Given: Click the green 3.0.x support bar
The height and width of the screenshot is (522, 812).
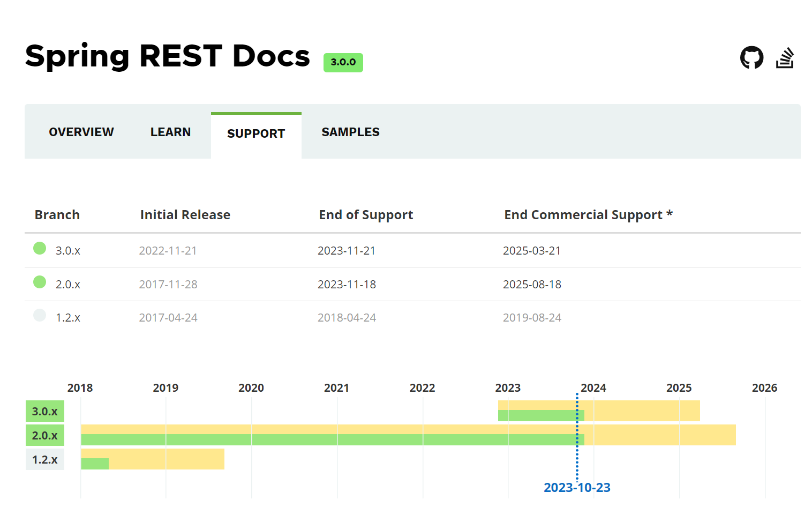Looking at the screenshot, I should [x=541, y=416].
